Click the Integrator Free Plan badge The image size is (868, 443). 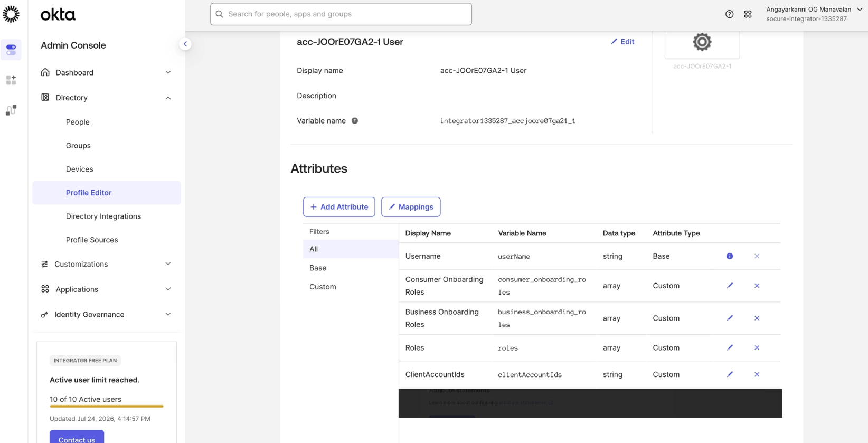[85, 361]
